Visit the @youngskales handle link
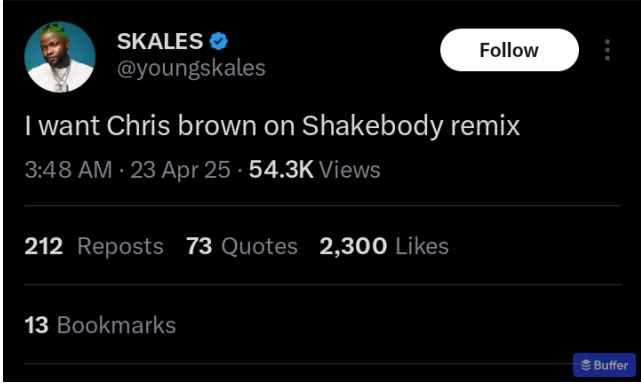 click(x=191, y=68)
